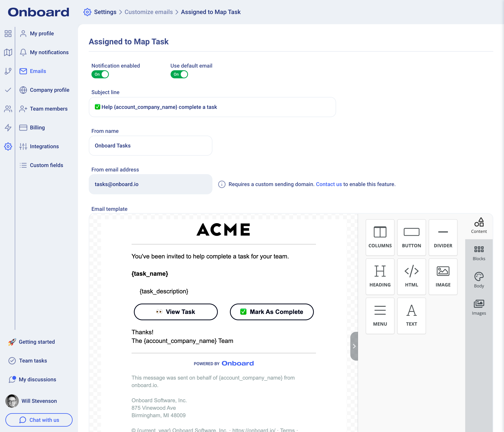Select the HTML content block
This screenshot has height=432, width=504.
(411, 276)
